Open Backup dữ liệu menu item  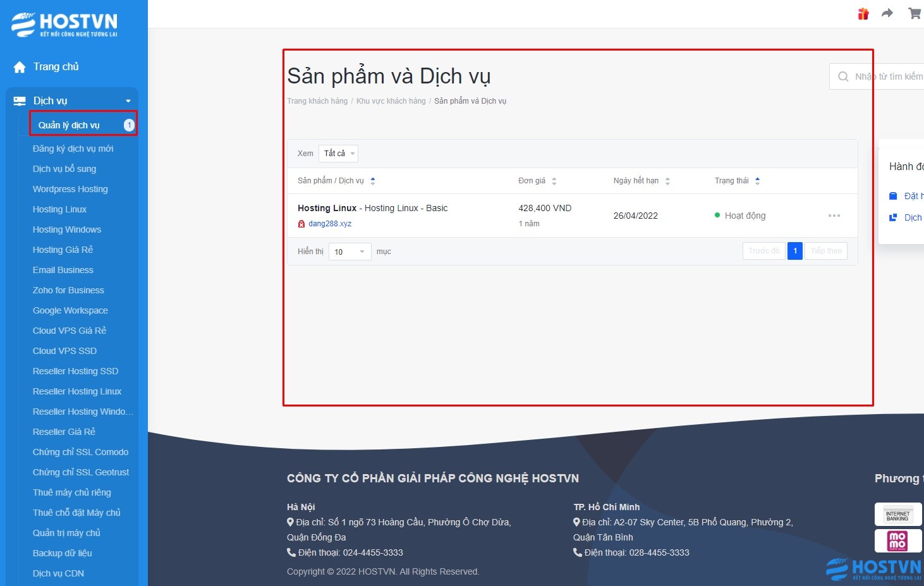[62, 553]
